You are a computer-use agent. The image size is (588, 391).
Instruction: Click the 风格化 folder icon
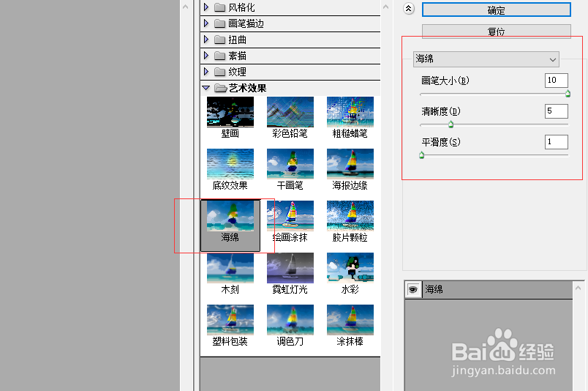(x=219, y=7)
